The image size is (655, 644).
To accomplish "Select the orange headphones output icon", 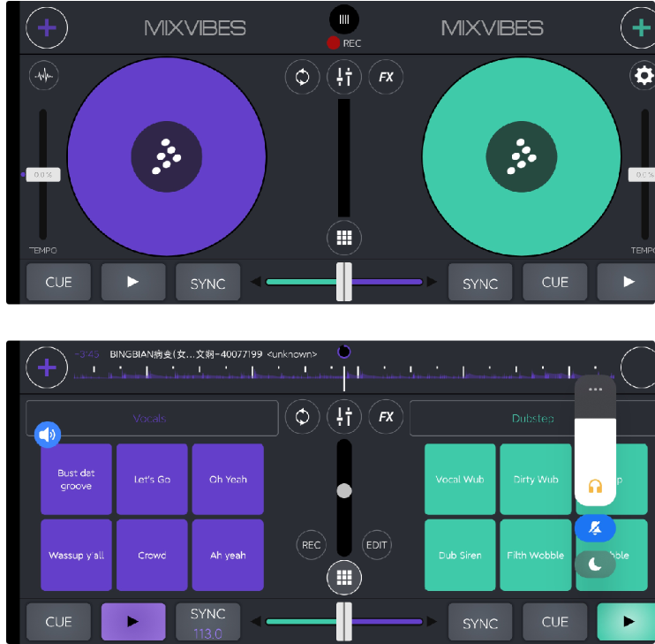I will click(595, 487).
